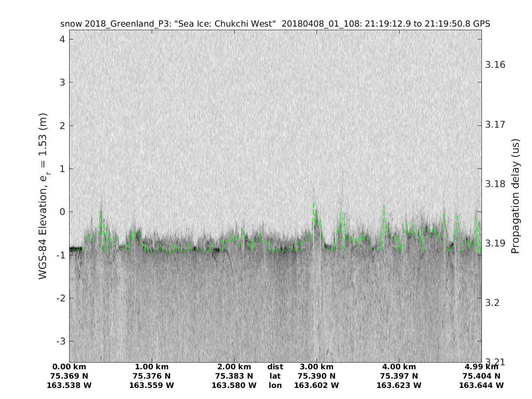Select the "0.00 km" x-axis tick label
Viewport: 532px width, 399px height.
click(x=69, y=367)
